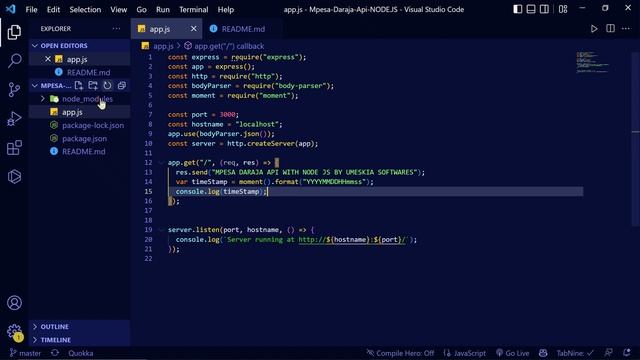Open the Search view icon
Viewport: 640px width, 360px height.
14,60
